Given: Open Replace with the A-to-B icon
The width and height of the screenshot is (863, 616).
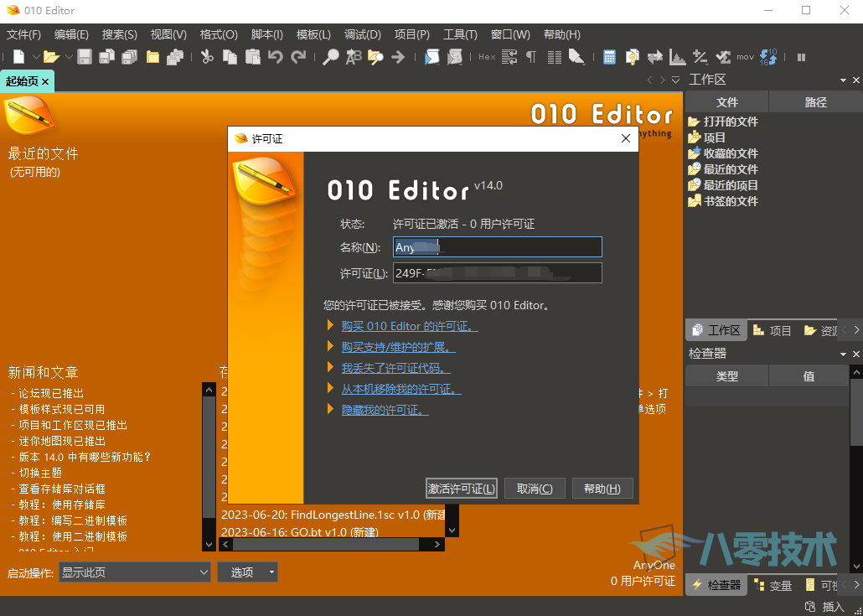Looking at the screenshot, I should pyautogui.click(x=353, y=57).
